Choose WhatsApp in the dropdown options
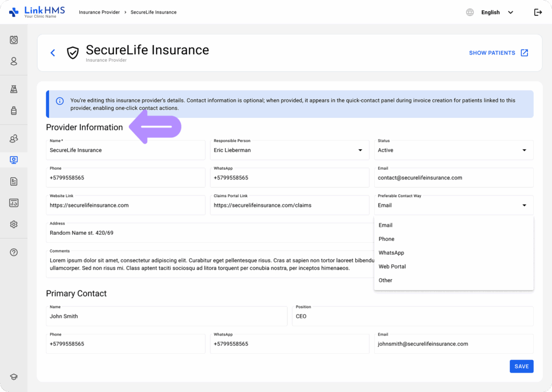552x392 pixels. point(391,253)
